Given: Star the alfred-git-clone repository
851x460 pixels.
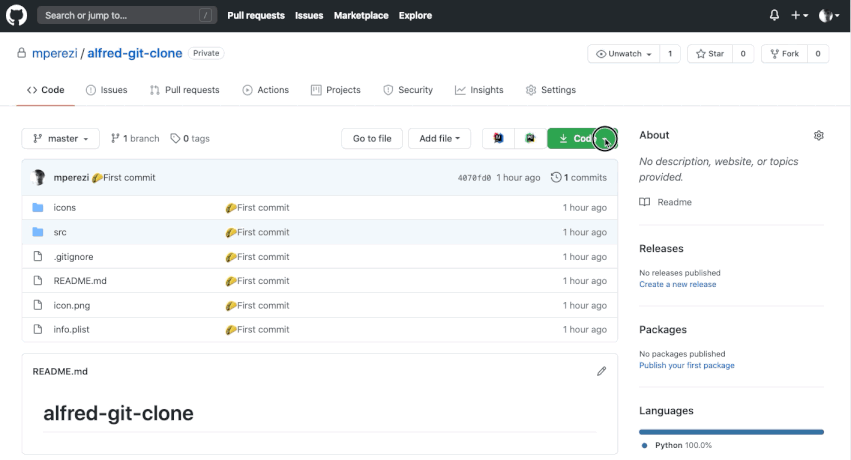Looking at the screenshot, I should (710, 54).
